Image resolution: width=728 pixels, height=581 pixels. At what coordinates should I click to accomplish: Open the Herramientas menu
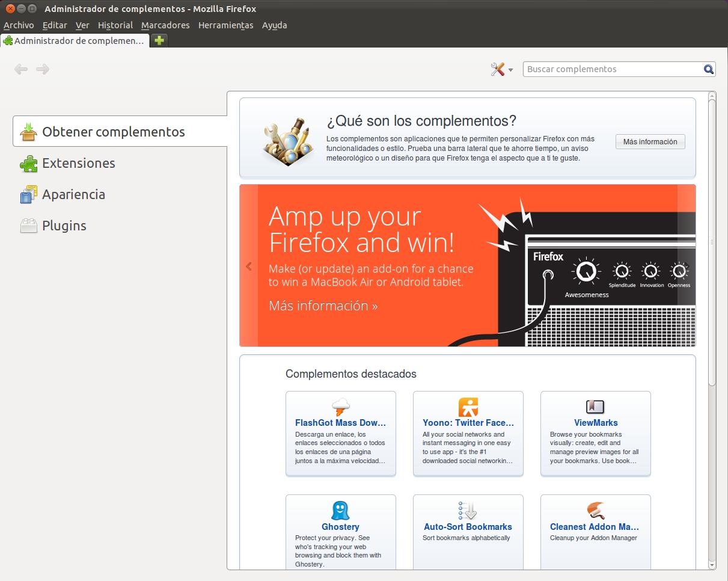click(x=226, y=25)
